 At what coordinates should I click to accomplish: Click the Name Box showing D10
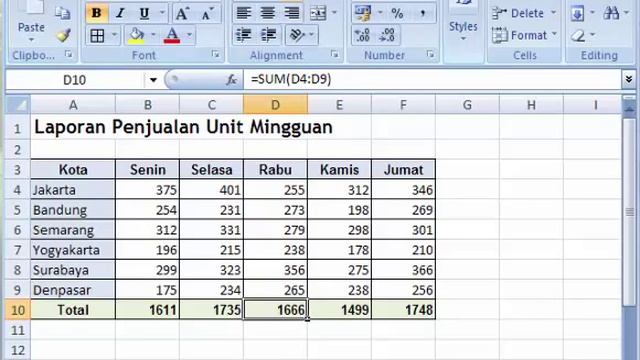74,80
